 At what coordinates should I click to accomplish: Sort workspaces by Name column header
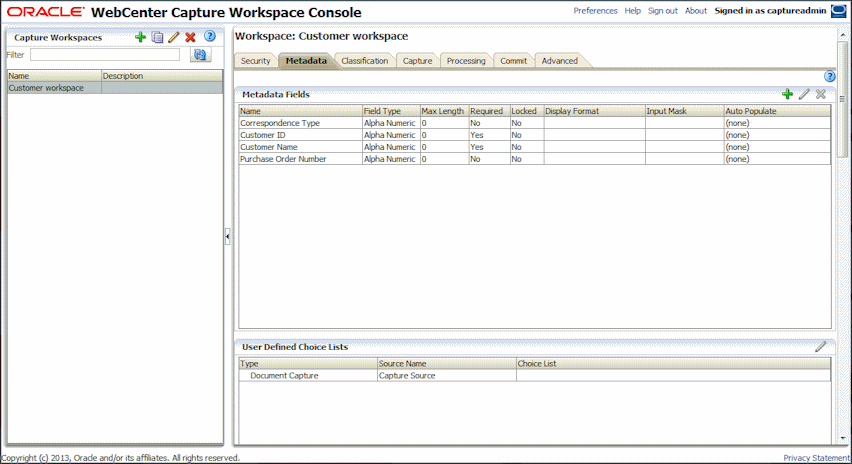(54, 76)
